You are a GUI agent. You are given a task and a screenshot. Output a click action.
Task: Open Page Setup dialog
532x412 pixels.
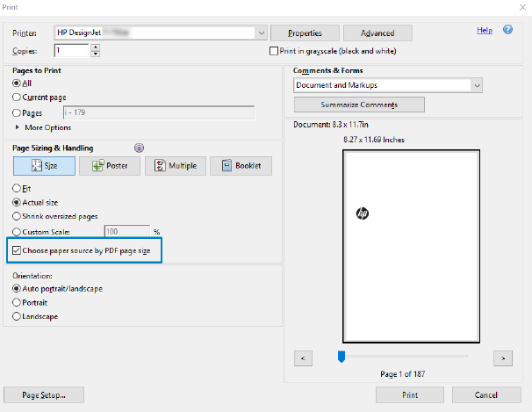click(44, 395)
